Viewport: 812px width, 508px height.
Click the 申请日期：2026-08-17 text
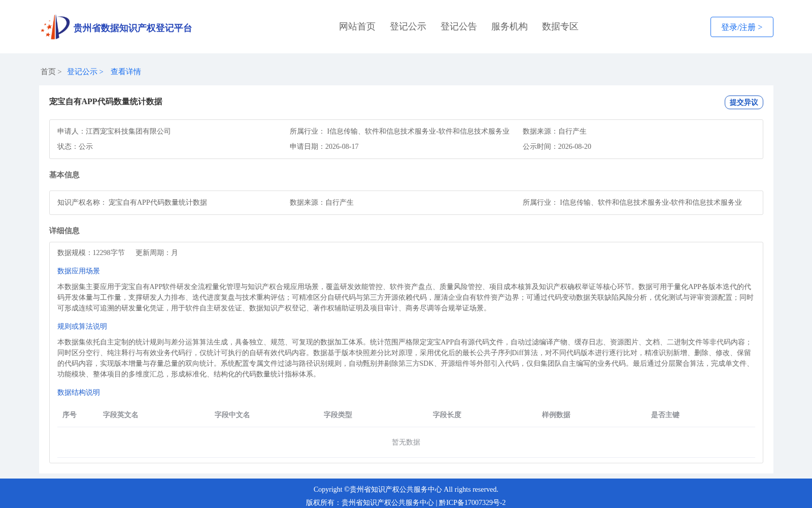pos(324,146)
